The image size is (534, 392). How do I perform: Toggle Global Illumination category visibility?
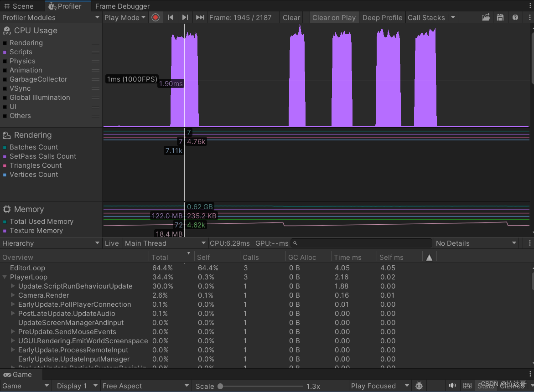click(x=5, y=98)
